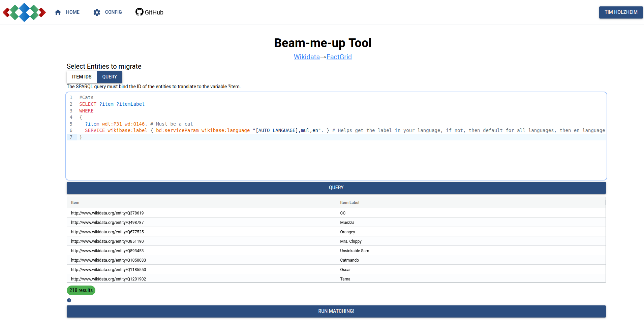Click the GitHub octocat icon
Viewport: 644px width, 332px height.
click(x=139, y=12)
